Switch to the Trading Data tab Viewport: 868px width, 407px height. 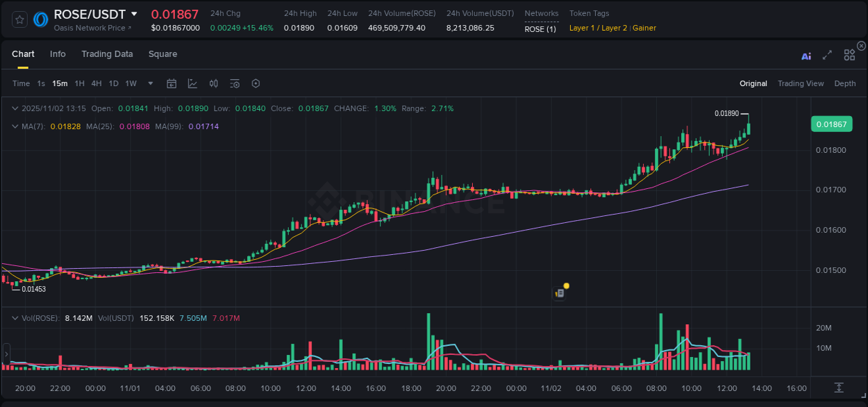click(x=107, y=53)
